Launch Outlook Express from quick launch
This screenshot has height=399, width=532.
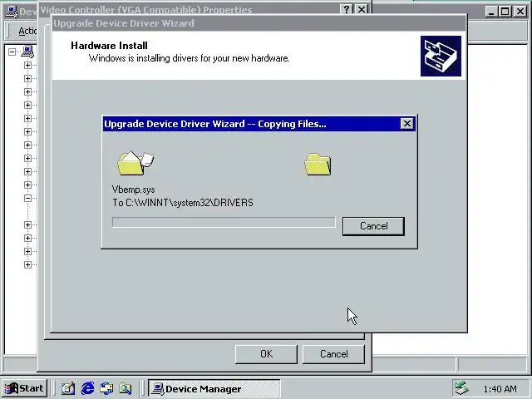[106, 388]
